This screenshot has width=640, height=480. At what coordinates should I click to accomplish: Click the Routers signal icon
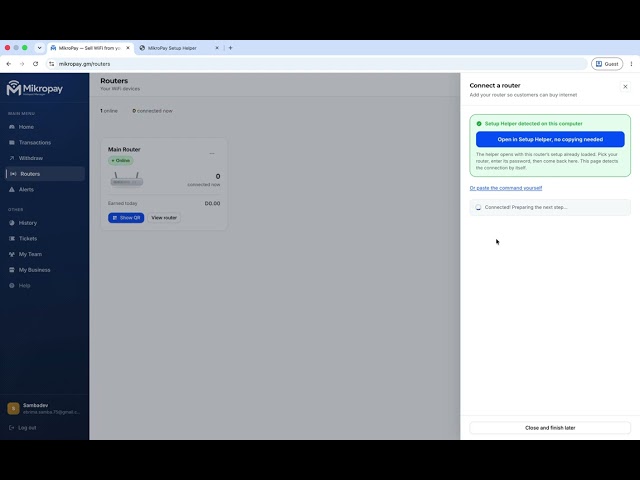coord(13,174)
